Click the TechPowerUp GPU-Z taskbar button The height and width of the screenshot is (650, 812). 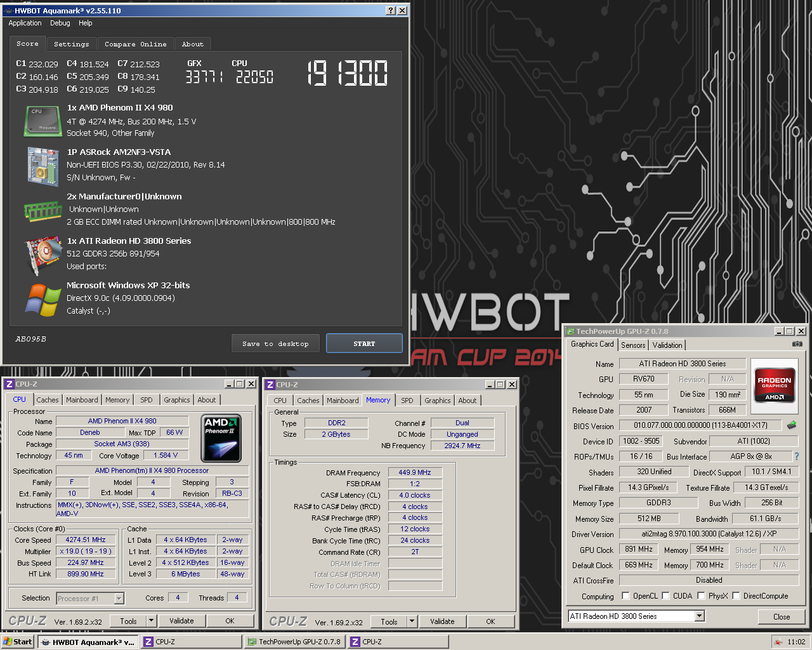[x=295, y=642]
